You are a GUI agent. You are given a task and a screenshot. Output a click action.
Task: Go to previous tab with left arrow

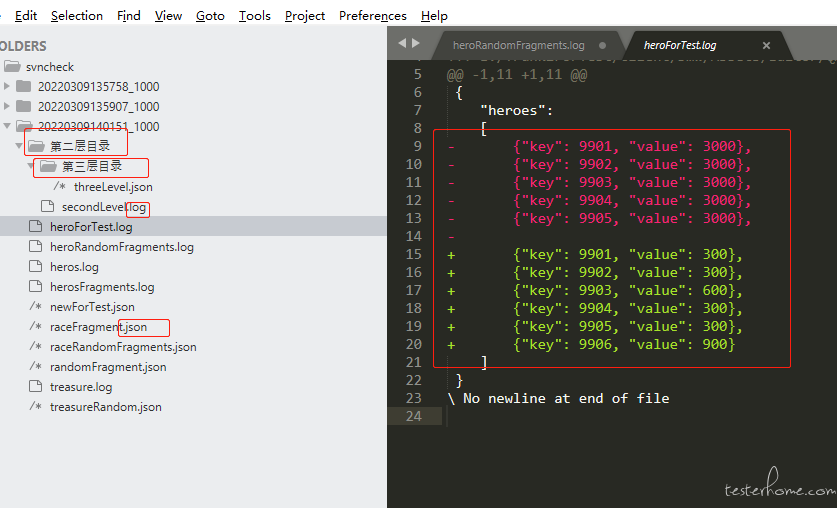click(x=402, y=43)
